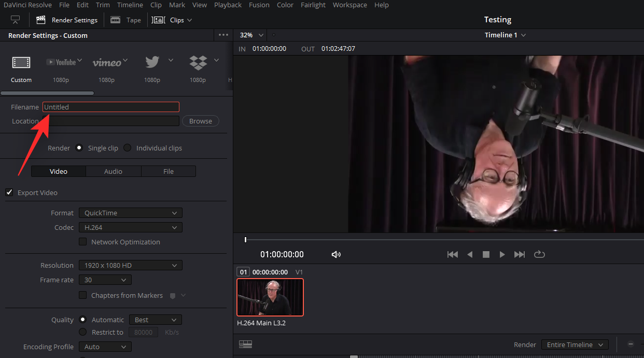
Task: Click the IN timecode 01:00:00:00
Action: point(269,48)
